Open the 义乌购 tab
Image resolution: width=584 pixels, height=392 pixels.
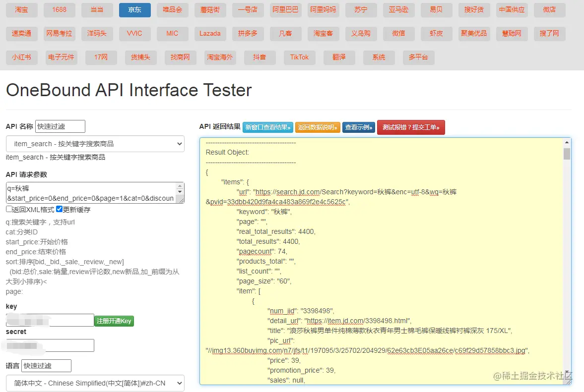(361, 34)
